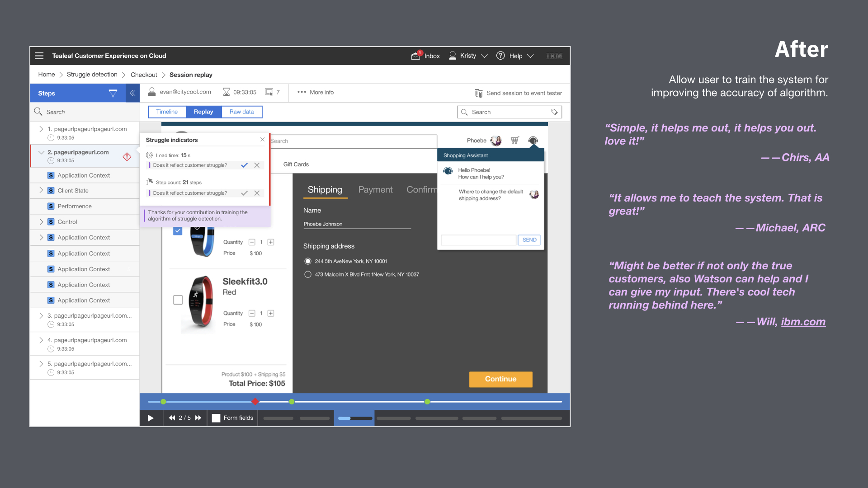Viewport: 868px width, 488px height.
Task: Play the session replay
Action: (x=151, y=418)
